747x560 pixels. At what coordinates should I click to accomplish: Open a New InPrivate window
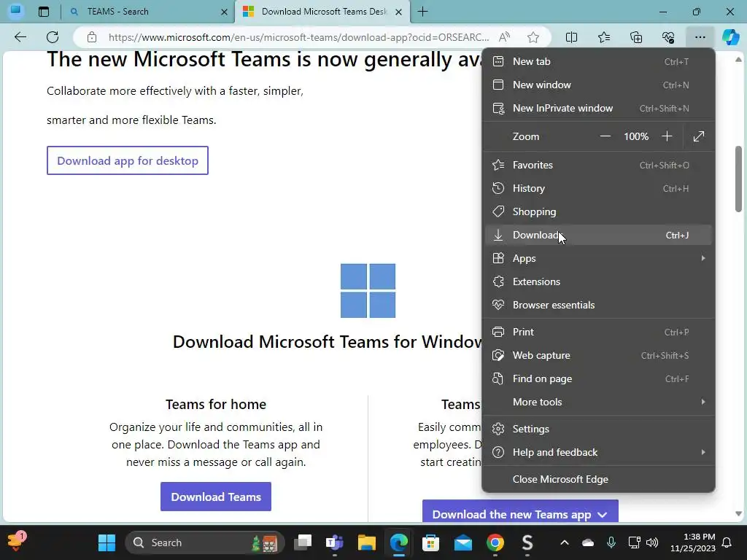pyautogui.click(x=598, y=108)
